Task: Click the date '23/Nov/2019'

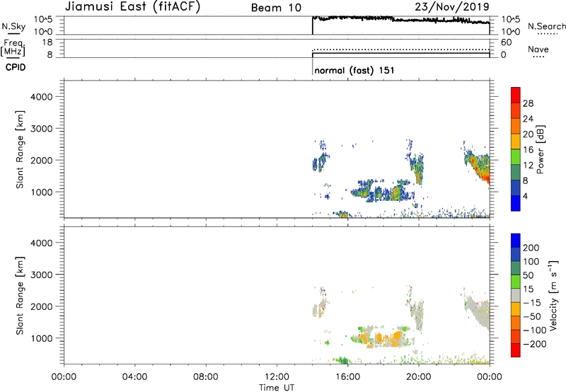Action: click(452, 6)
